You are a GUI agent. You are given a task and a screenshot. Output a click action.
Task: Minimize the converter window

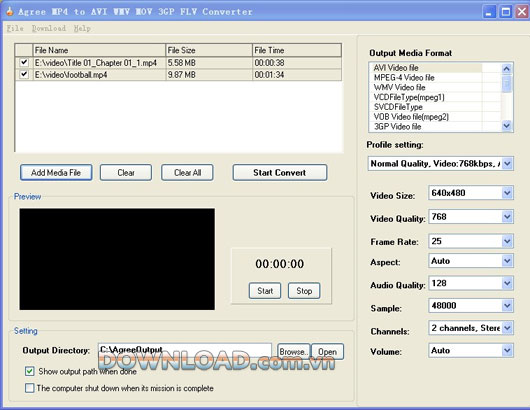click(489, 12)
